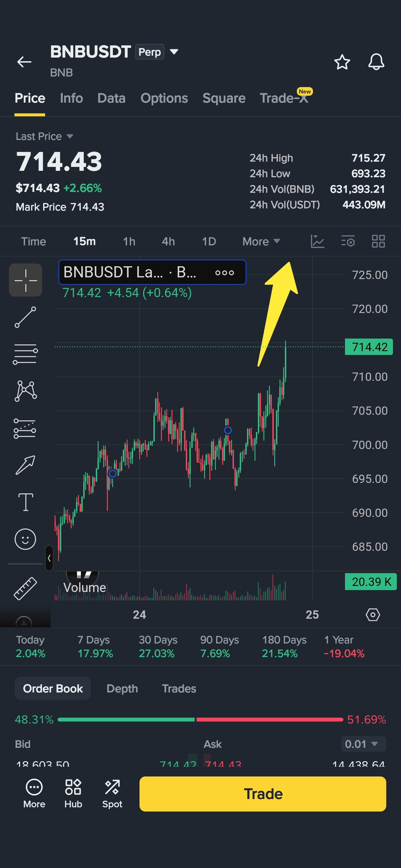The height and width of the screenshot is (868, 401).
Task: Open chart indicators line-chart icon
Action: pyautogui.click(x=317, y=241)
